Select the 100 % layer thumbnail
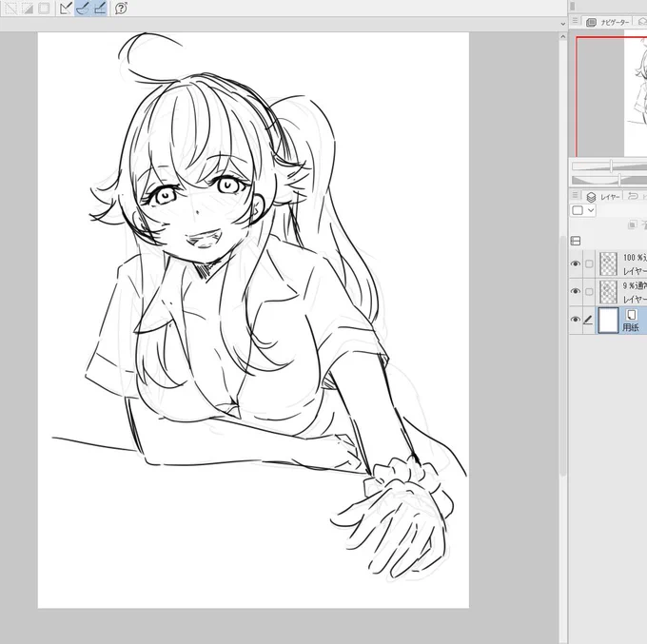Screen dimensions: 647x644 pyautogui.click(x=608, y=263)
